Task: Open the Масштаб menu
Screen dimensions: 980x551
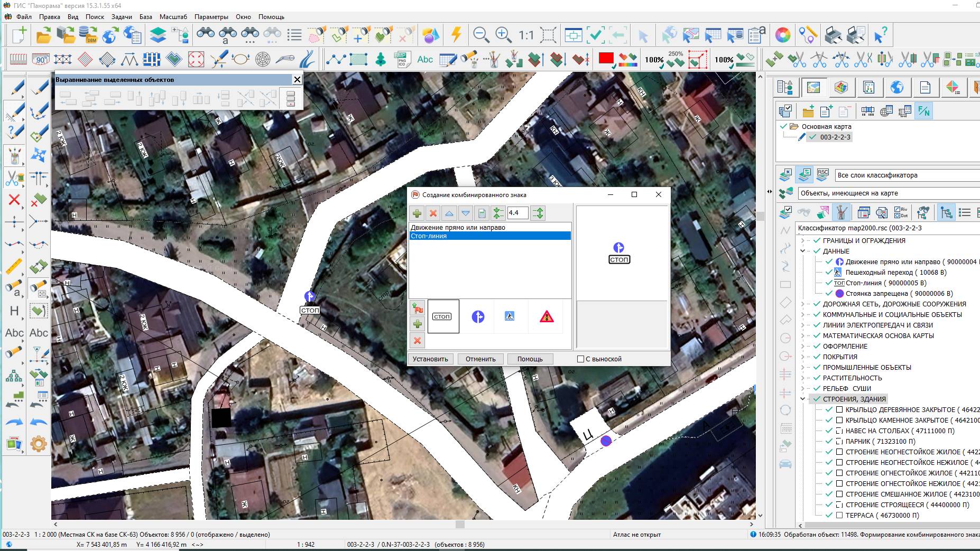Action: [173, 17]
